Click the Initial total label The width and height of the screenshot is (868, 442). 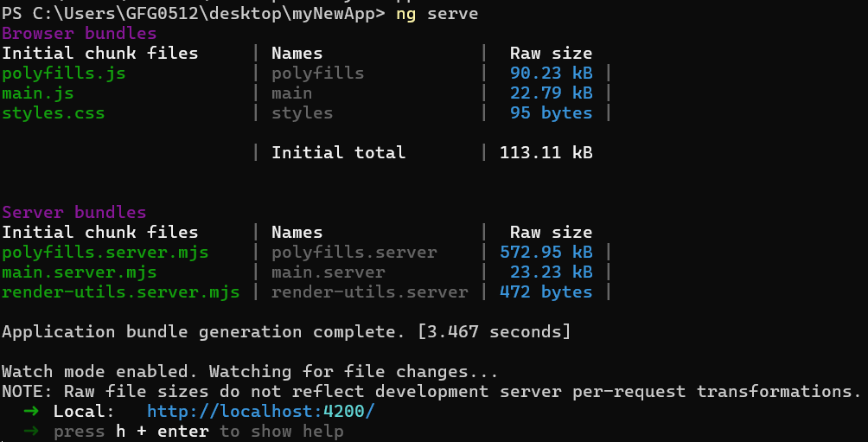coord(338,153)
